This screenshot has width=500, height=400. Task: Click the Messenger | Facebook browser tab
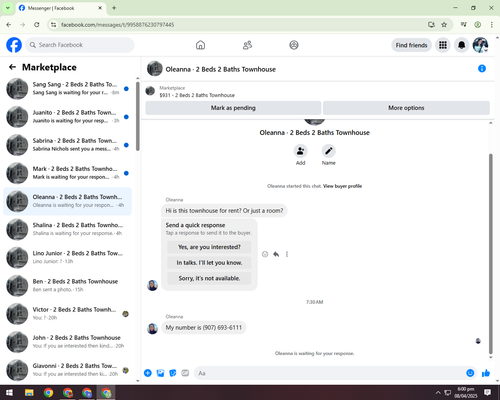pos(61,8)
